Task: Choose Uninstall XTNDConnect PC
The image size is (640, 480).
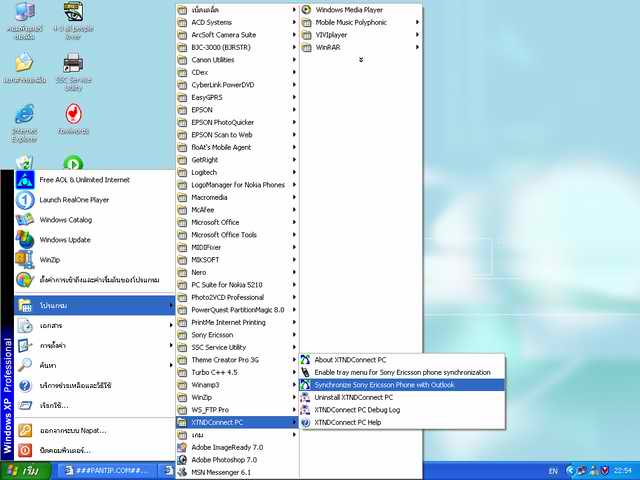Action: click(402, 397)
